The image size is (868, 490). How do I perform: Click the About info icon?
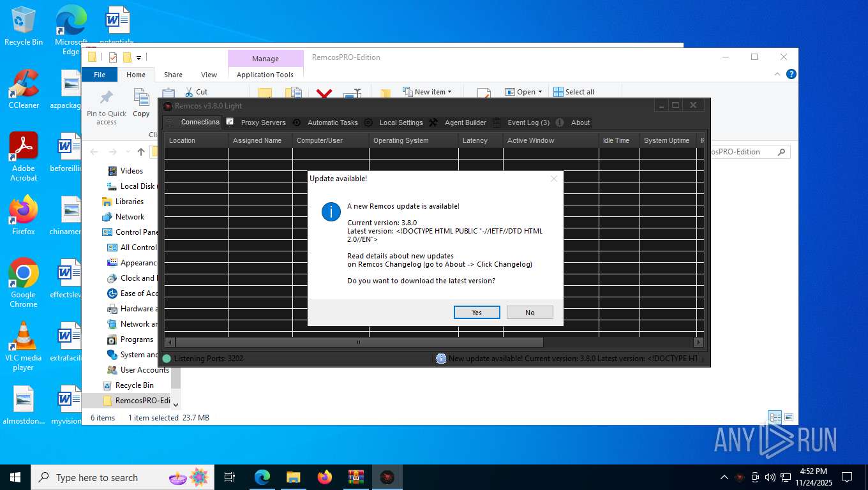pyautogui.click(x=560, y=122)
